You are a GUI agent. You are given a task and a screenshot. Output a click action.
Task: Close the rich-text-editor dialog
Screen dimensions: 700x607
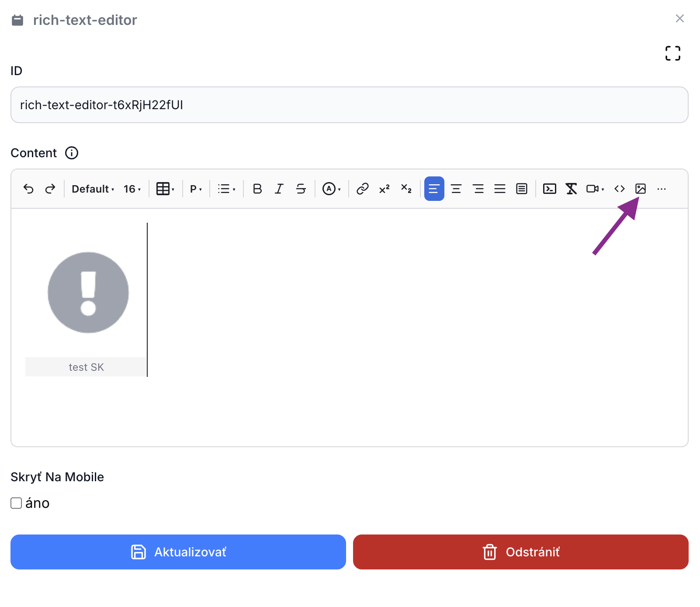pyautogui.click(x=680, y=18)
